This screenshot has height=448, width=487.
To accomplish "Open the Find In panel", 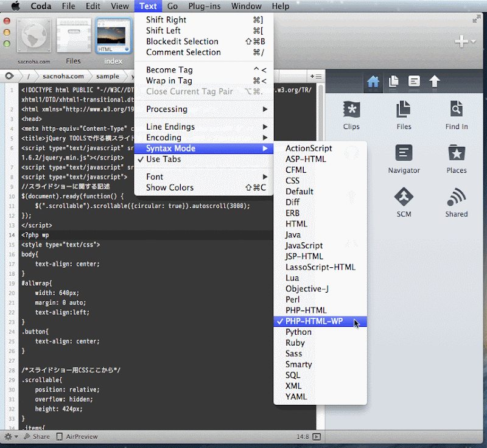I will click(x=456, y=116).
